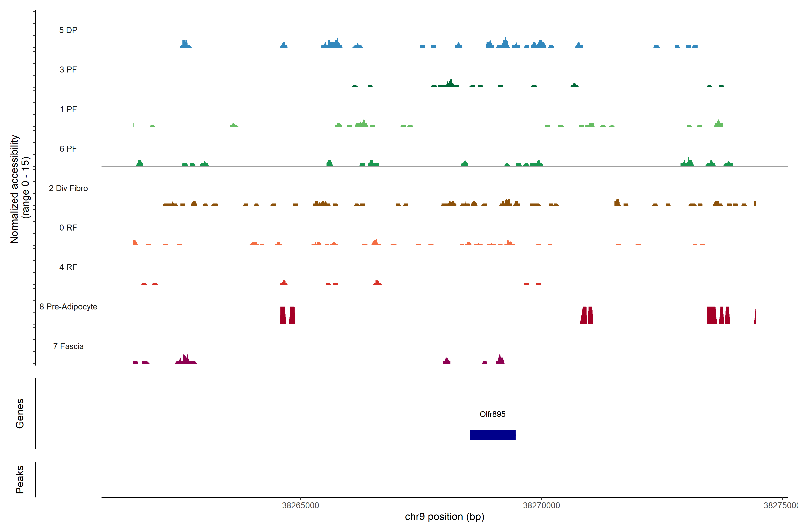
Task: Click the 8 Pre-Adipocyte track label
Action: point(68,307)
